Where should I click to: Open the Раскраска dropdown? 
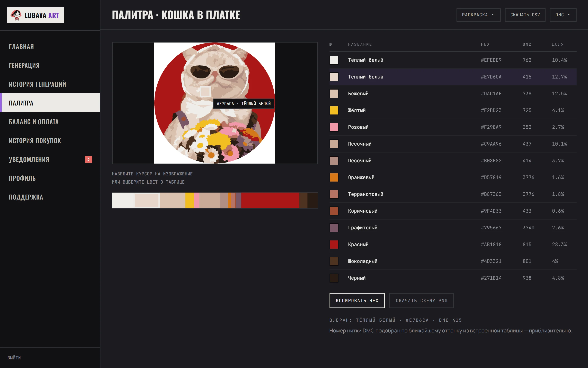478,15
